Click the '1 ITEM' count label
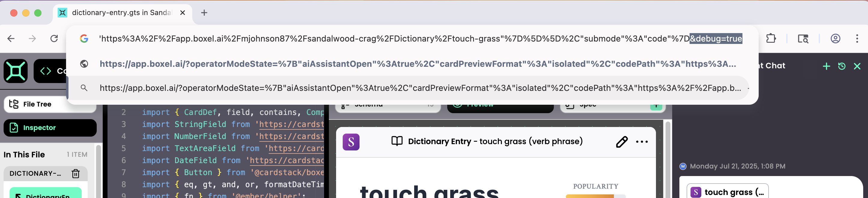868x198 pixels. 77,154
